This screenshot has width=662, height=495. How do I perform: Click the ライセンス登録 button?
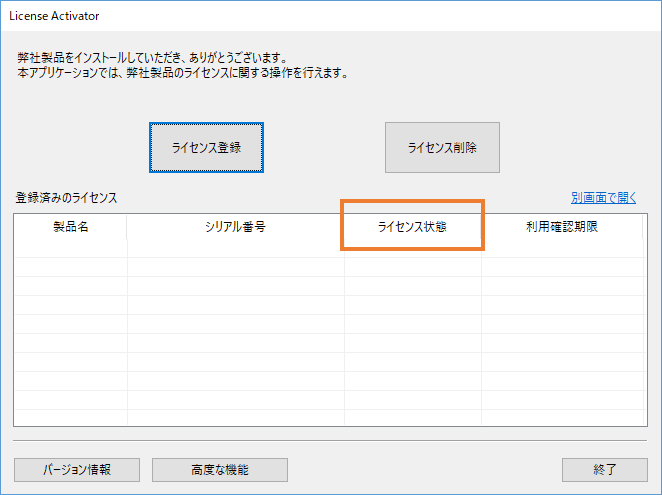click(206, 147)
